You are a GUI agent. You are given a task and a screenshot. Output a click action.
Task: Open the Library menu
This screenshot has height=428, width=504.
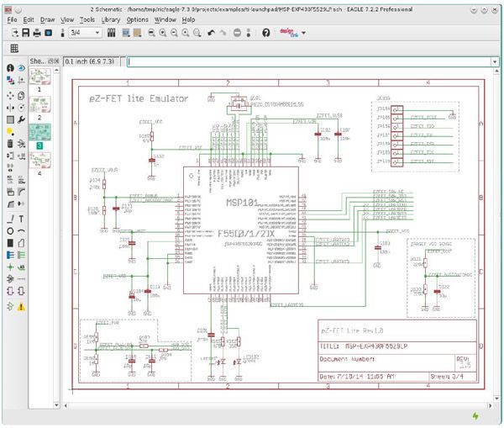coord(111,19)
